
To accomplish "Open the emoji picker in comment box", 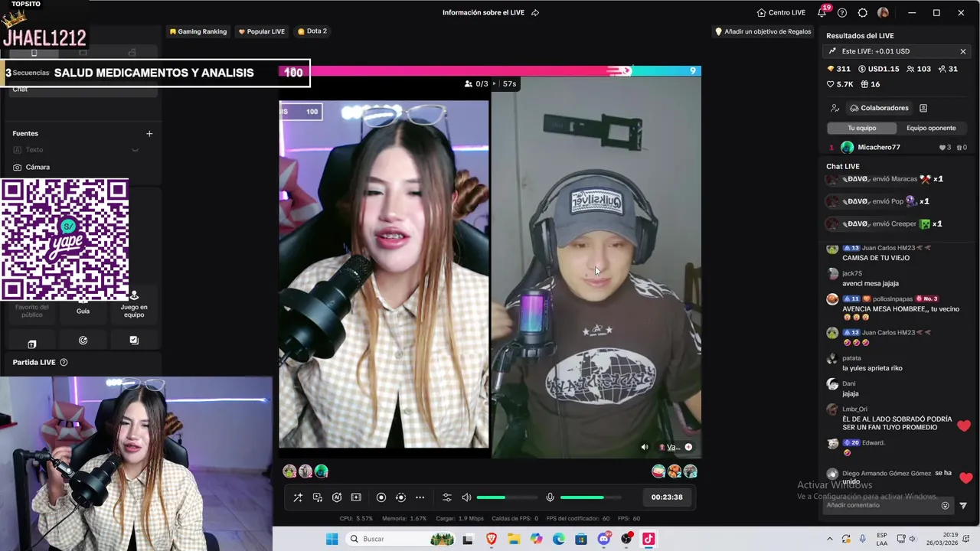I will click(945, 506).
